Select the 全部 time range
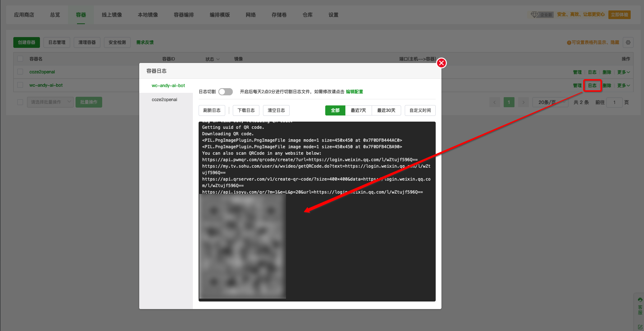This screenshot has width=644, height=331. click(x=335, y=110)
